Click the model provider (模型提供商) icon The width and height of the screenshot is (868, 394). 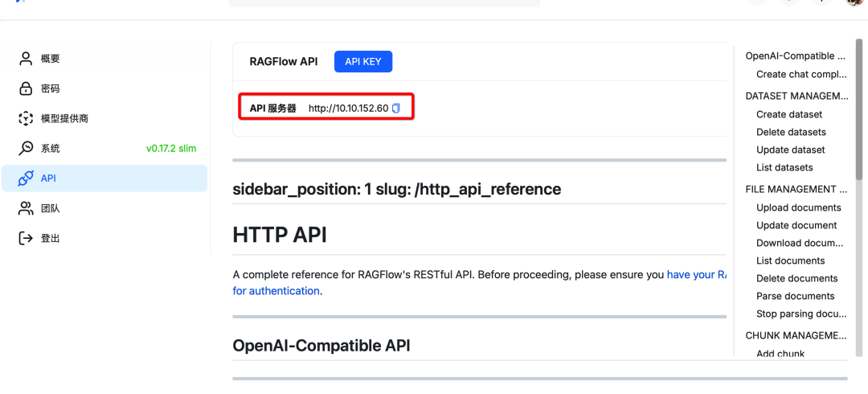(x=26, y=118)
